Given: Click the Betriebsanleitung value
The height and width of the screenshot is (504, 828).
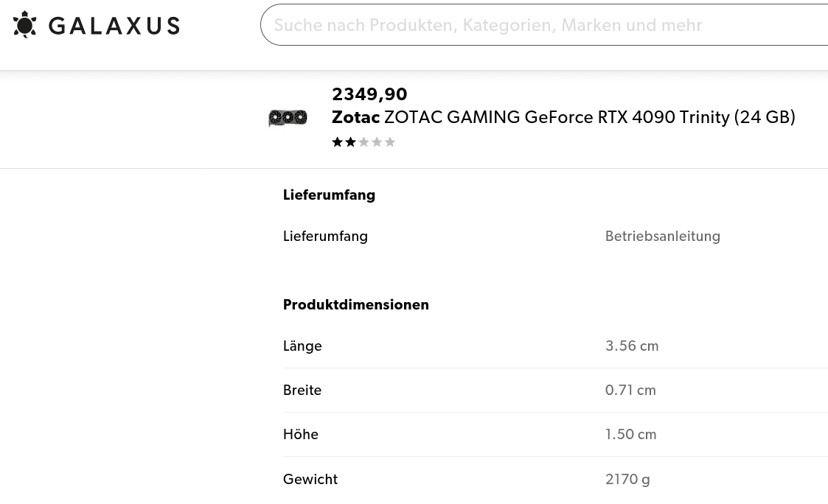Looking at the screenshot, I should (x=662, y=237).
